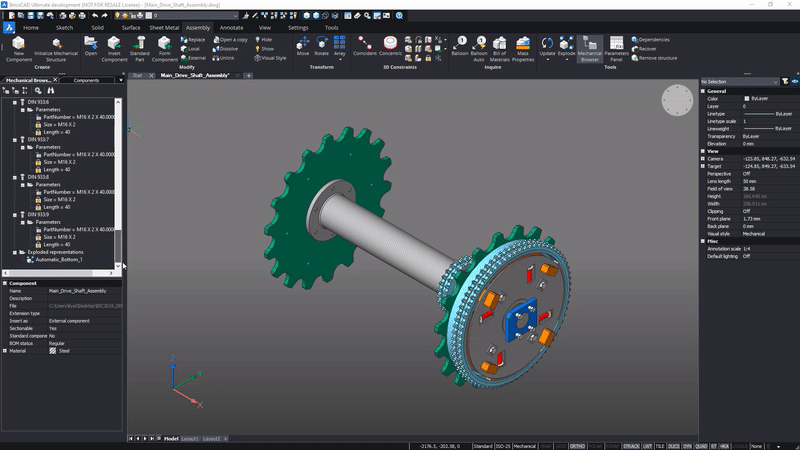Collapse the DIN 933:6 tree node

[x=15, y=102]
